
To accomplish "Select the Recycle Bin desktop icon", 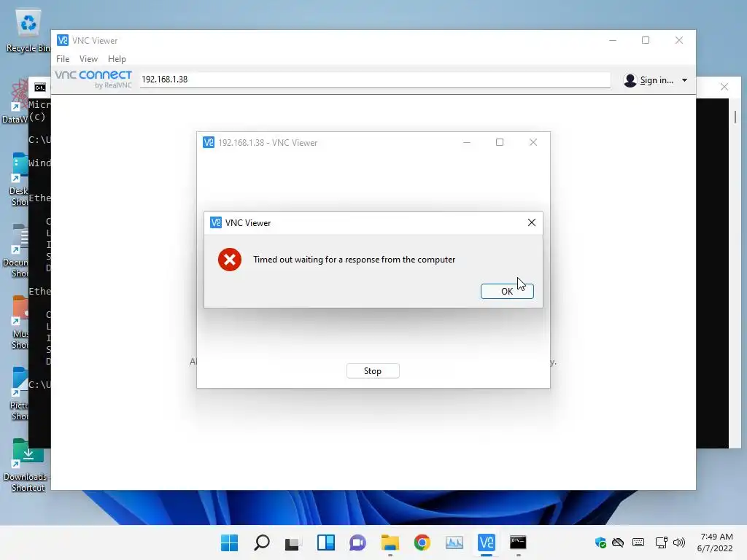I will pos(28,31).
